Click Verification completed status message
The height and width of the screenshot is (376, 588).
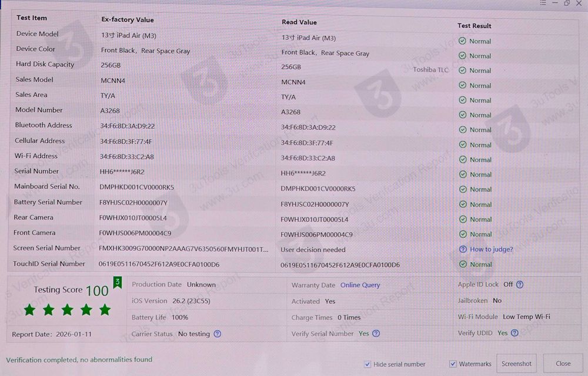pos(79,360)
